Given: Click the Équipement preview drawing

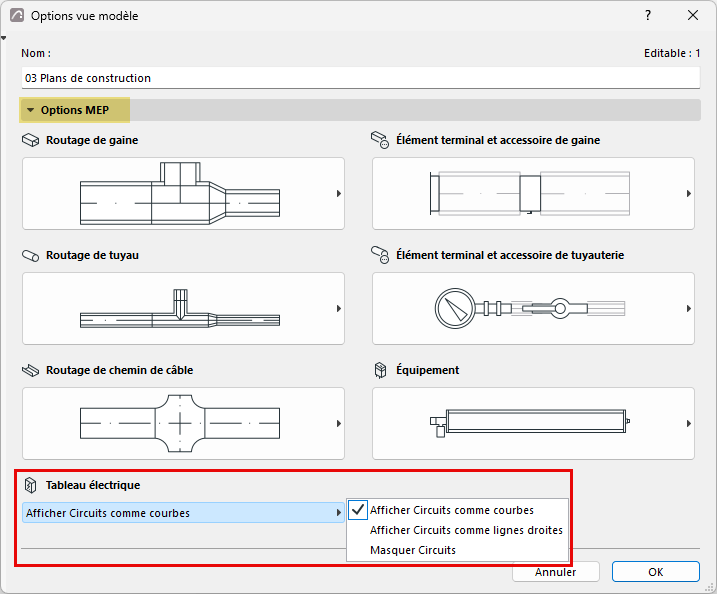Looking at the screenshot, I should [x=530, y=423].
